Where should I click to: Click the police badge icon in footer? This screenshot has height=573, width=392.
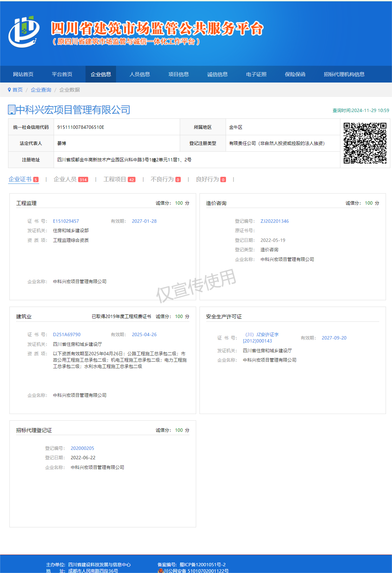[x=160, y=570]
